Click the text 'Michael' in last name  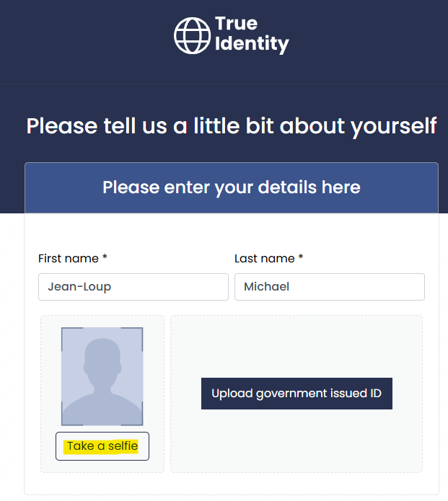(x=267, y=287)
